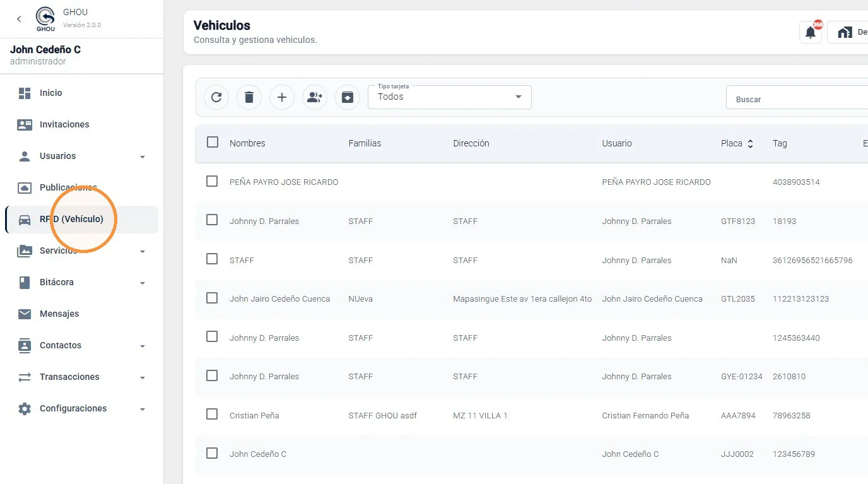This screenshot has width=868, height=484.
Task: Click the Contactos icon in sidebar
Action: point(25,345)
